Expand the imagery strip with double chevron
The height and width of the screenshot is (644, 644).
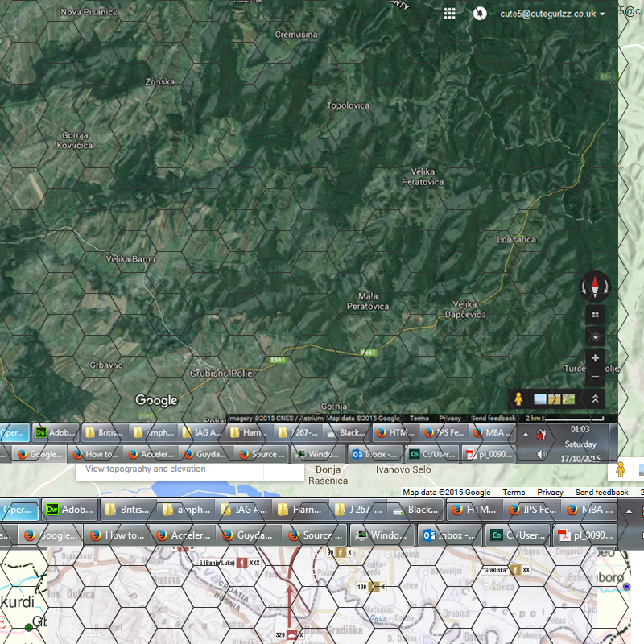point(595,398)
